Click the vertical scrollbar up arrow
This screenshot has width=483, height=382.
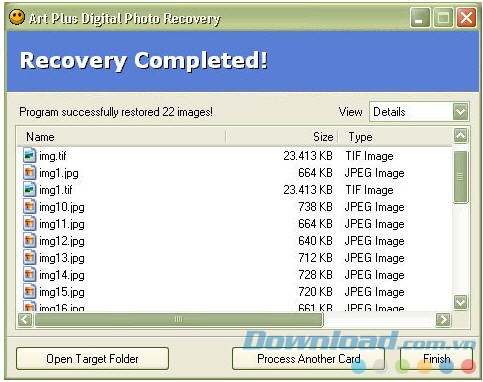tap(461, 136)
